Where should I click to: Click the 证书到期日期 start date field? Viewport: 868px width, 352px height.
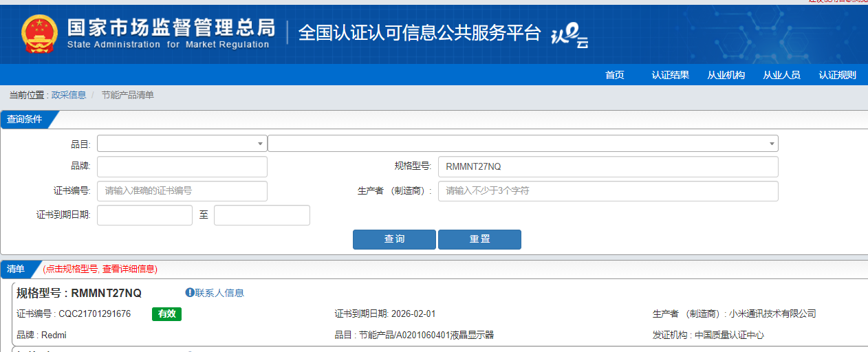[144, 215]
